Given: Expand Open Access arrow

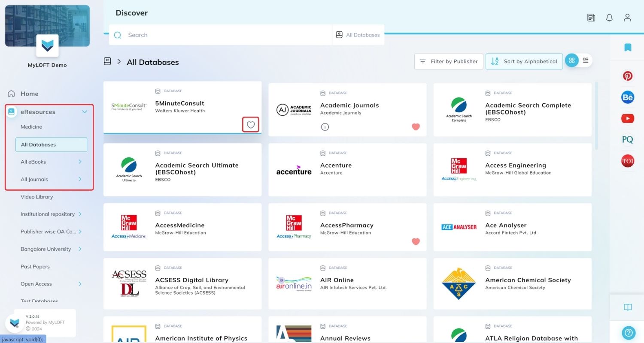Looking at the screenshot, I should click(80, 284).
